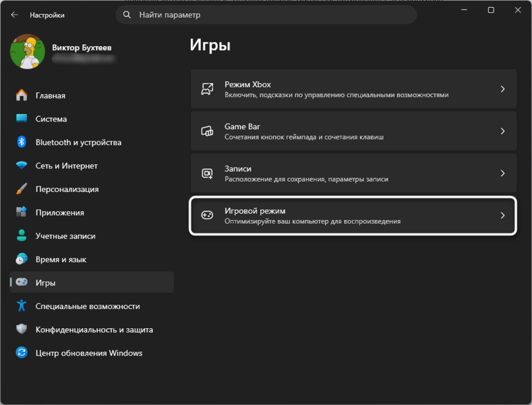Click the back arrow icon
Viewport: 532px width, 405px height.
[14, 15]
